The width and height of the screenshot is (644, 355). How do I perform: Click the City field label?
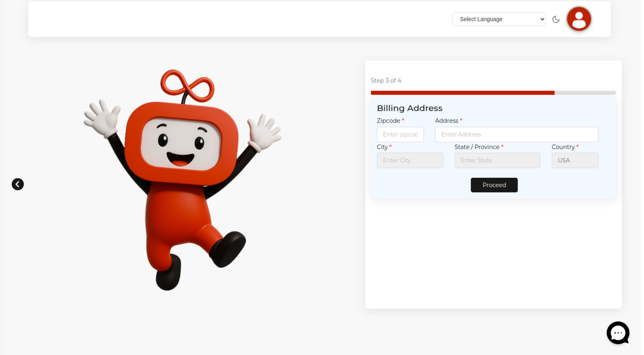[x=382, y=147]
